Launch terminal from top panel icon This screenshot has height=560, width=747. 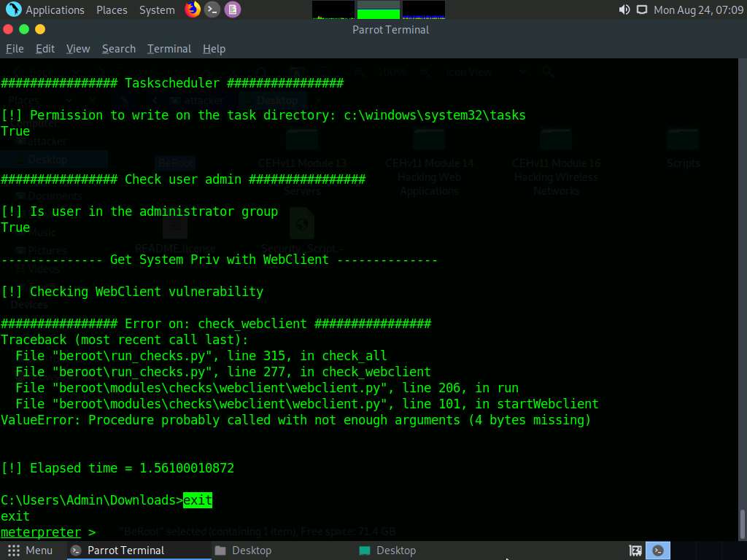coord(212,9)
